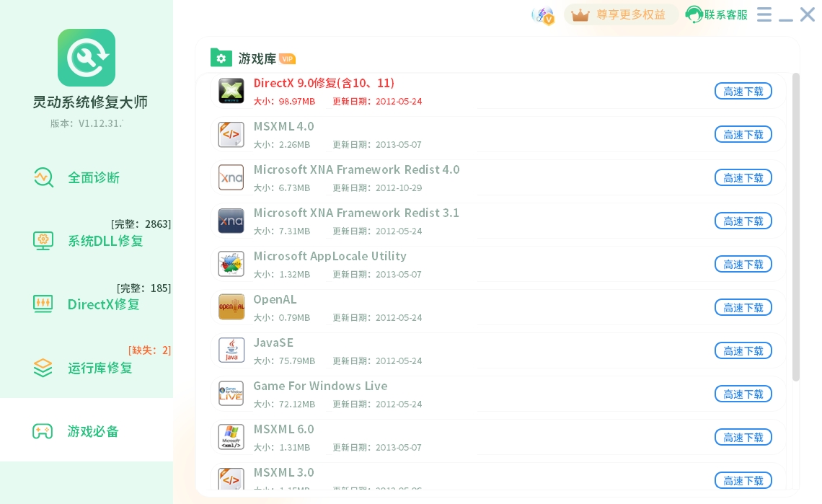Click the orange VIP tag beside 游戏库
Screen dimensions: 822x504
[287, 58]
